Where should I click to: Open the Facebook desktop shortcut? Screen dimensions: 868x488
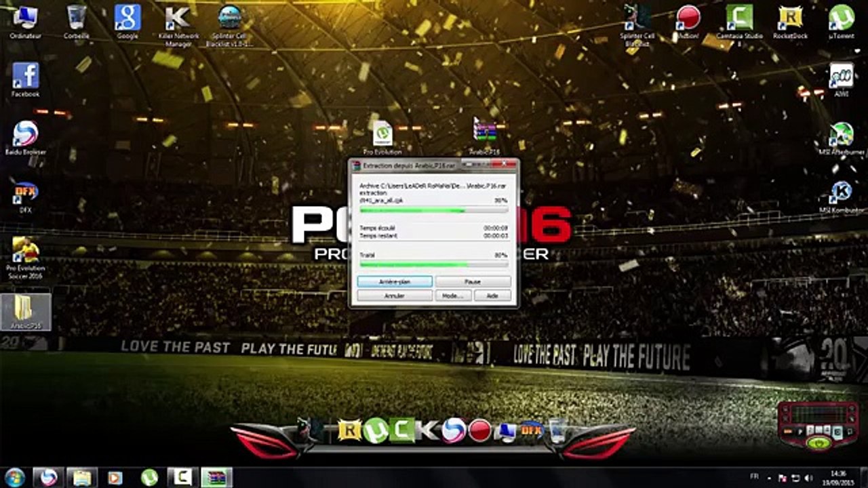tap(25, 79)
